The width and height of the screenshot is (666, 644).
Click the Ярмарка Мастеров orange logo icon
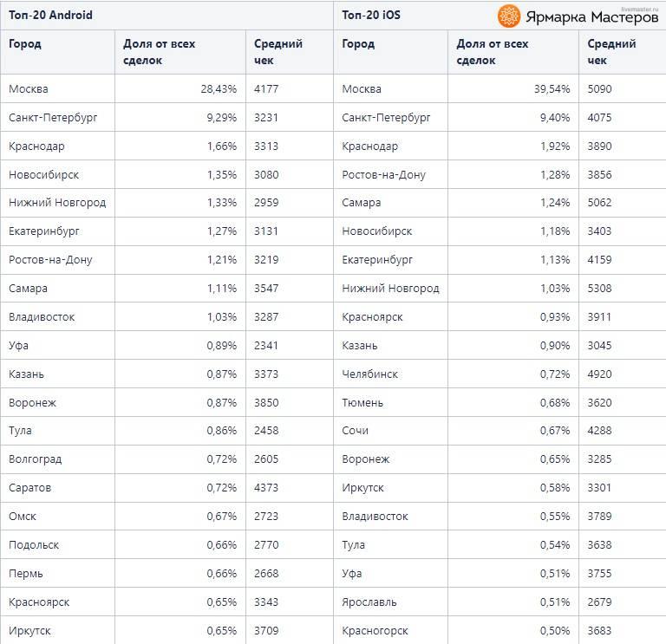click(509, 16)
